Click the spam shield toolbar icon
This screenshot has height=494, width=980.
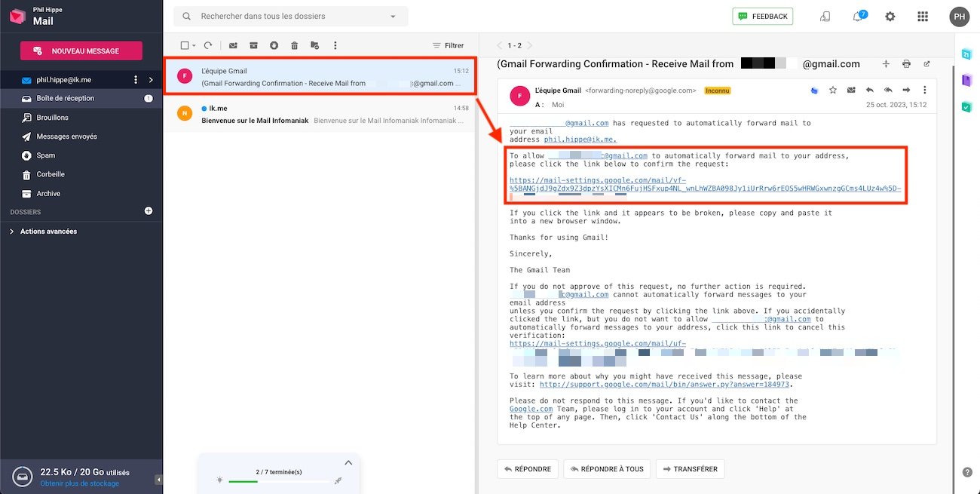point(274,45)
